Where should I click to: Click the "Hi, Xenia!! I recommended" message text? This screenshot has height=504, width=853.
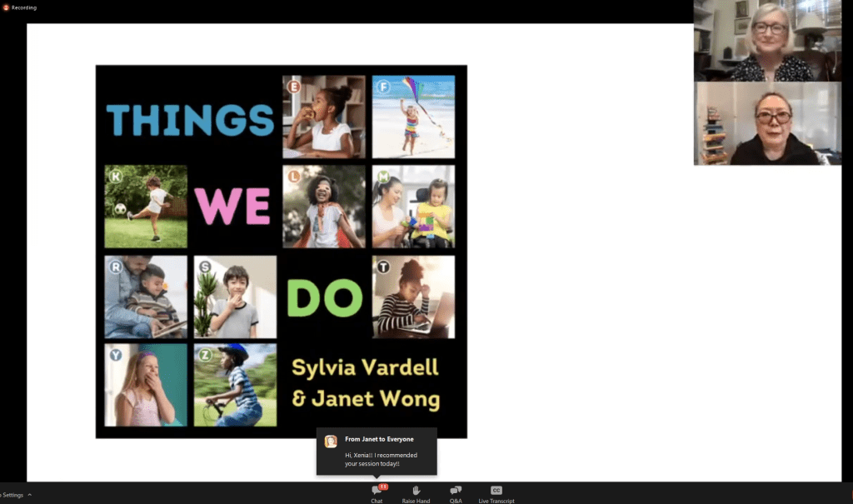pos(381,455)
